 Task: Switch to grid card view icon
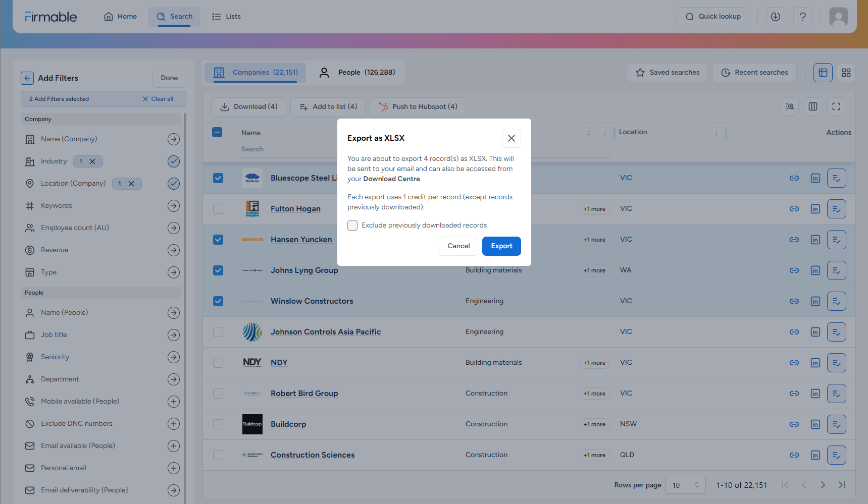[x=846, y=73]
